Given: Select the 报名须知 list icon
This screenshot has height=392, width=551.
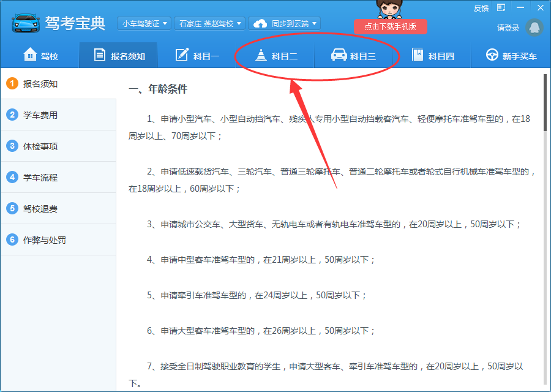Looking at the screenshot, I should click(x=100, y=55).
